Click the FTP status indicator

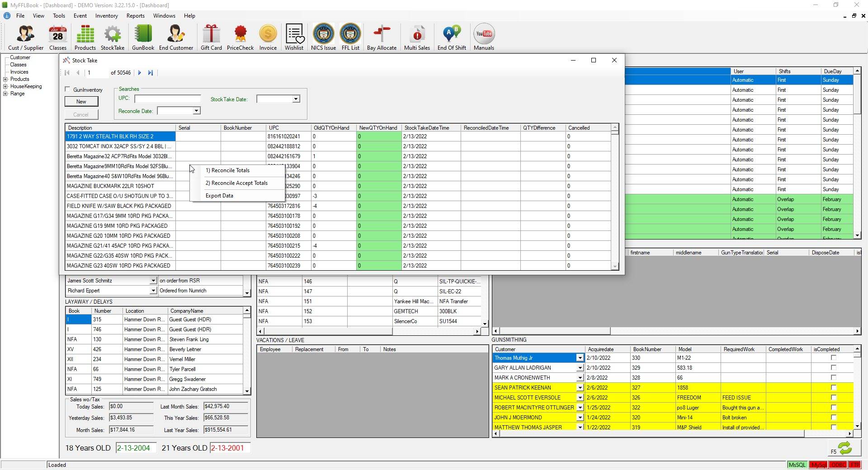[854, 465]
